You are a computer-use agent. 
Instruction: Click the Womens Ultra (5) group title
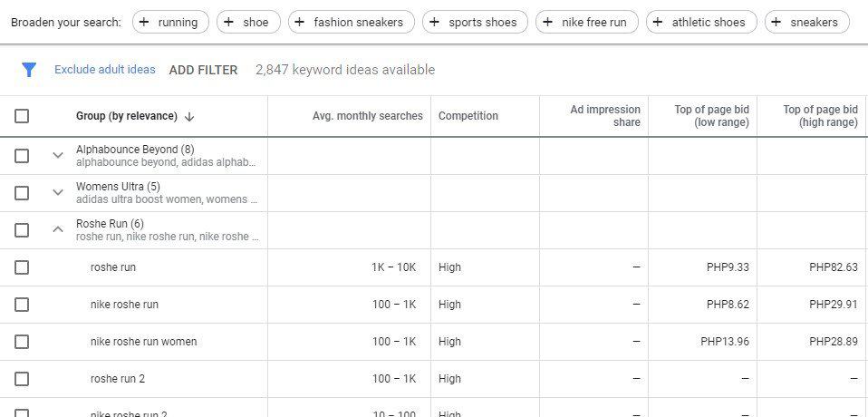click(118, 187)
